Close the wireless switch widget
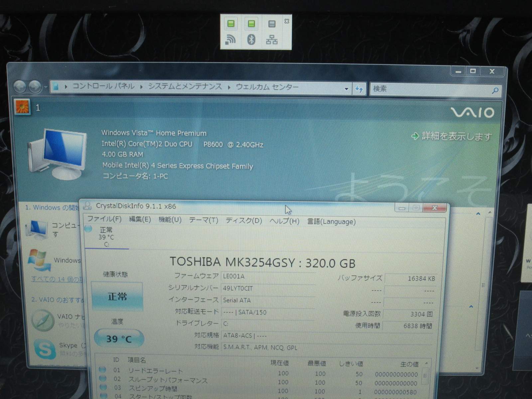 tap(287, 21)
